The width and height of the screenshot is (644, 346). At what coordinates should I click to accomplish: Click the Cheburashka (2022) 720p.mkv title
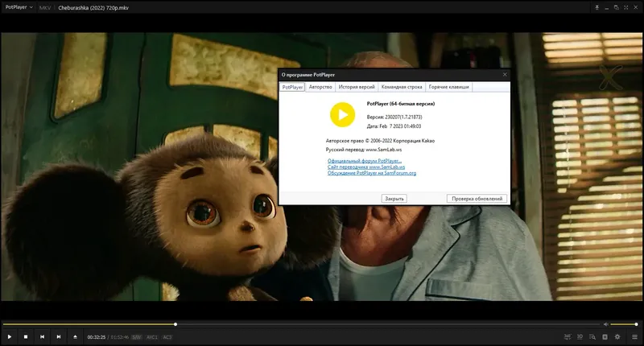(93, 8)
